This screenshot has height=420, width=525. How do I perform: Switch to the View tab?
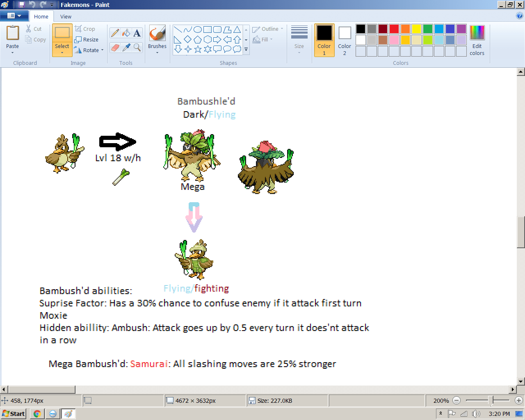point(66,16)
